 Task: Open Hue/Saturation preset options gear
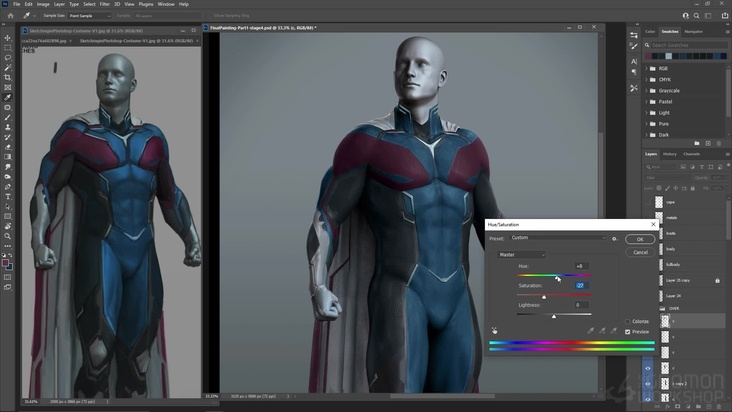(x=615, y=238)
